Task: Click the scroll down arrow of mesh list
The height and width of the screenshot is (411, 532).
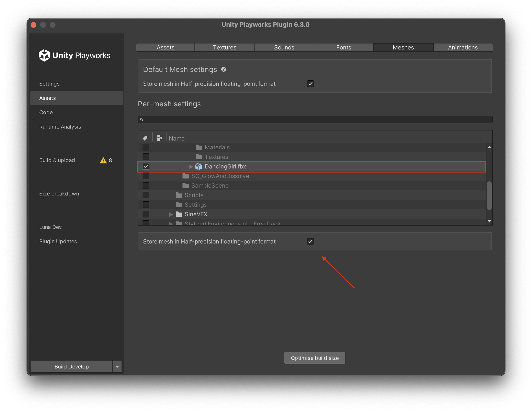Action: [x=489, y=221]
